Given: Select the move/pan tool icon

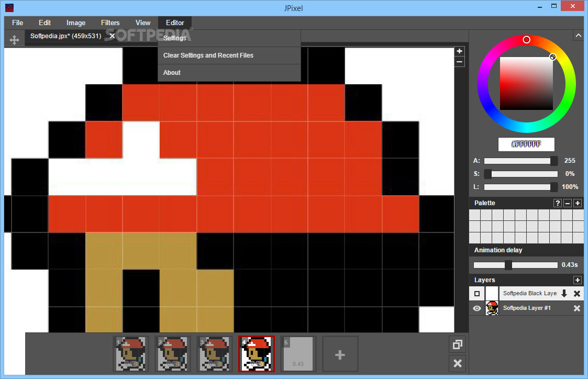Looking at the screenshot, I should 14,40.
